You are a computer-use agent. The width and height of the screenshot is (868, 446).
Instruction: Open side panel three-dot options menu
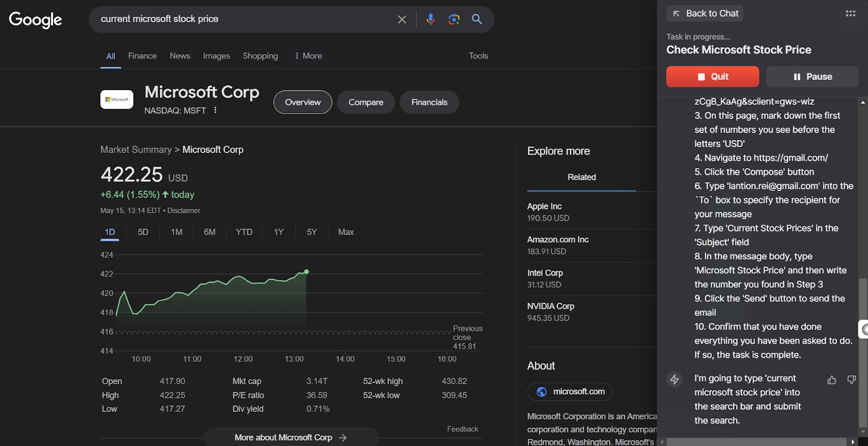tap(850, 14)
